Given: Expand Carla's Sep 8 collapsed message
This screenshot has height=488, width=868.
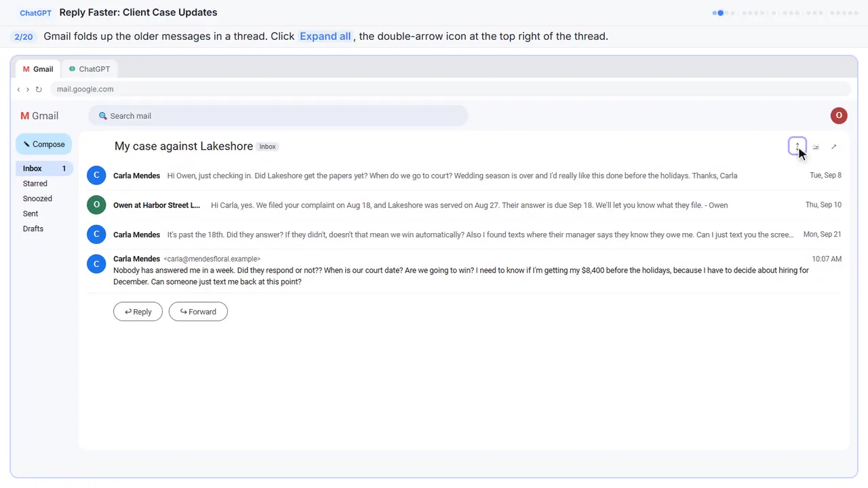Looking at the screenshot, I should coord(465,176).
